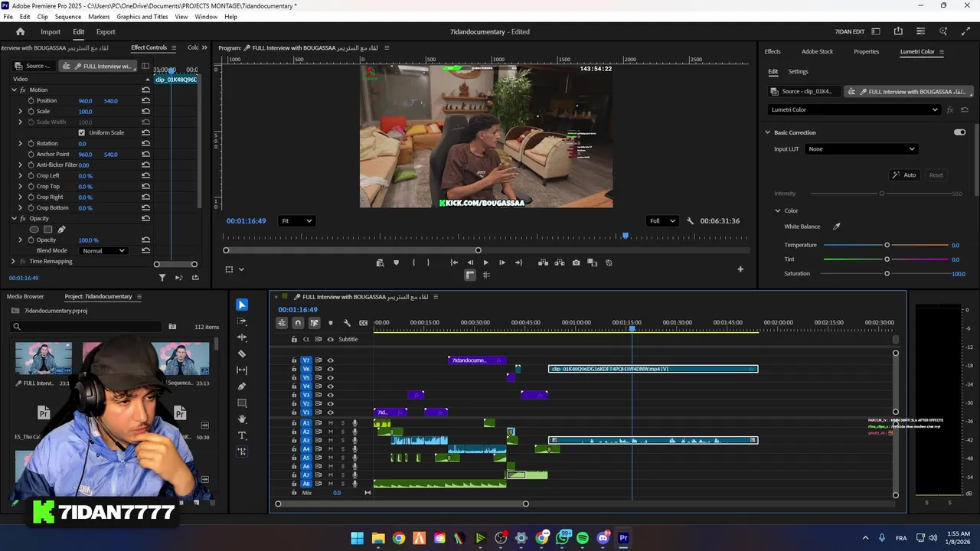Click the Lift button in the Program Monitor
This screenshot has width=980, height=551.
(x=543, y=262)
